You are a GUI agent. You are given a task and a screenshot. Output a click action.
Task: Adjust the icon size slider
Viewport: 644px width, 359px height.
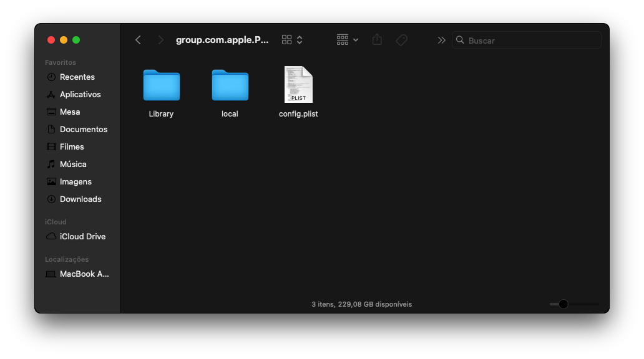pyautogui.click(x=563, y=304)
